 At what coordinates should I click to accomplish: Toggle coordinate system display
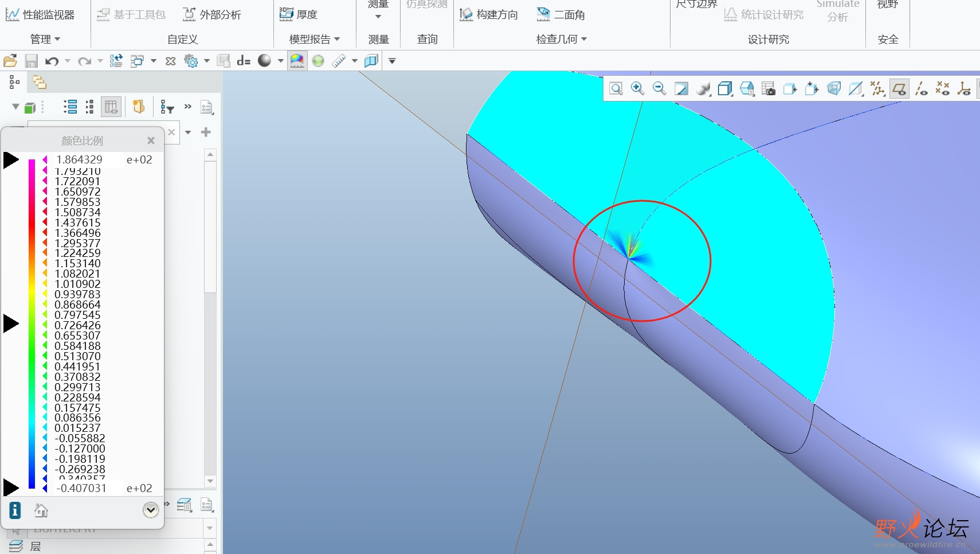965,89
